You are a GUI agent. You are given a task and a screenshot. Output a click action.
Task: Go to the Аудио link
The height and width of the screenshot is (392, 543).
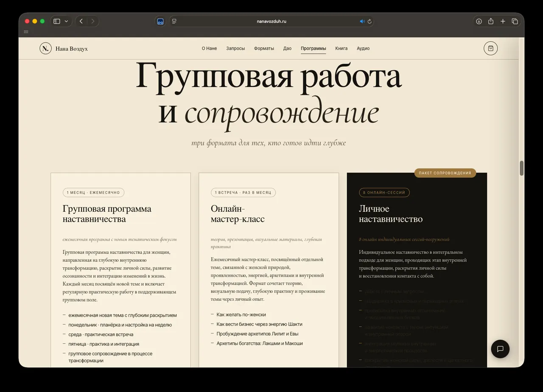click(x=363, y=48)
